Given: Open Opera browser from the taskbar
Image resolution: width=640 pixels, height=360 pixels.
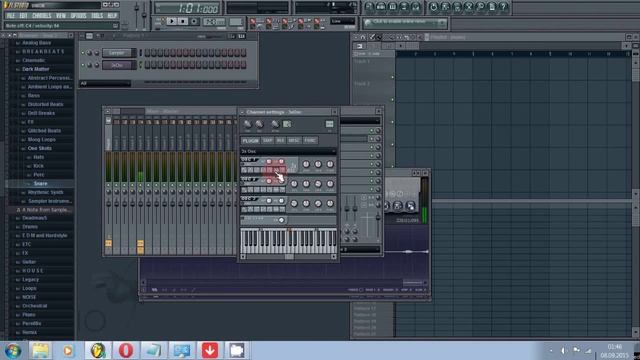Looking at the screenshot, I should [125, 351].
